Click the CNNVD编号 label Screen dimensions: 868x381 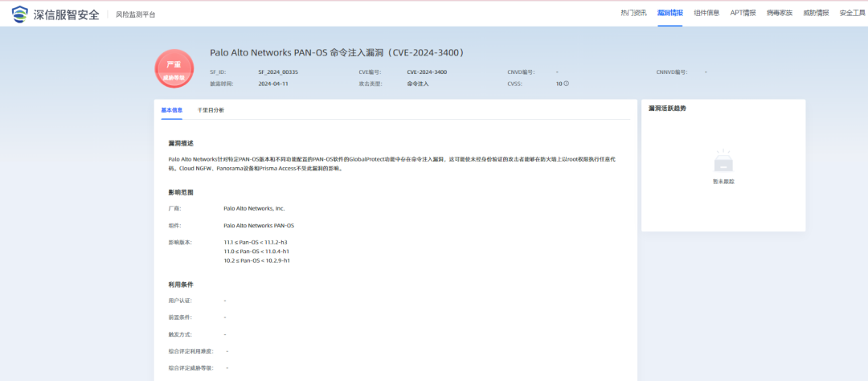pos(671,72)
